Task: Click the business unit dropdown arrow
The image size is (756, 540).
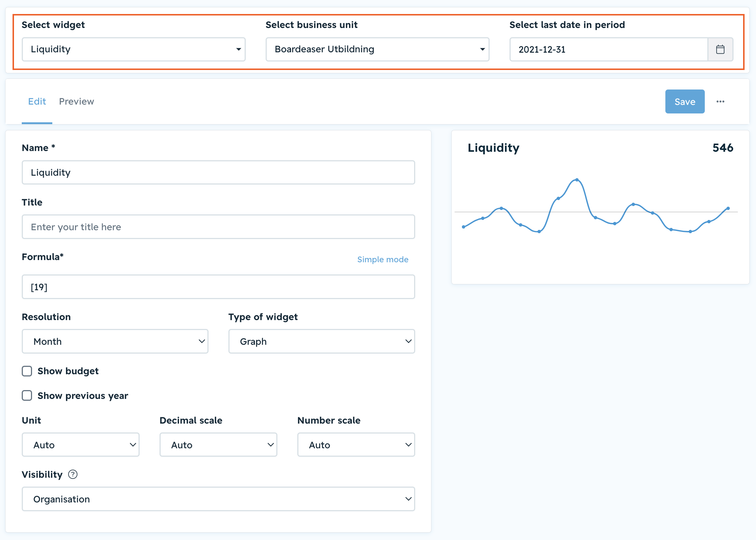Action: [482, 49]
